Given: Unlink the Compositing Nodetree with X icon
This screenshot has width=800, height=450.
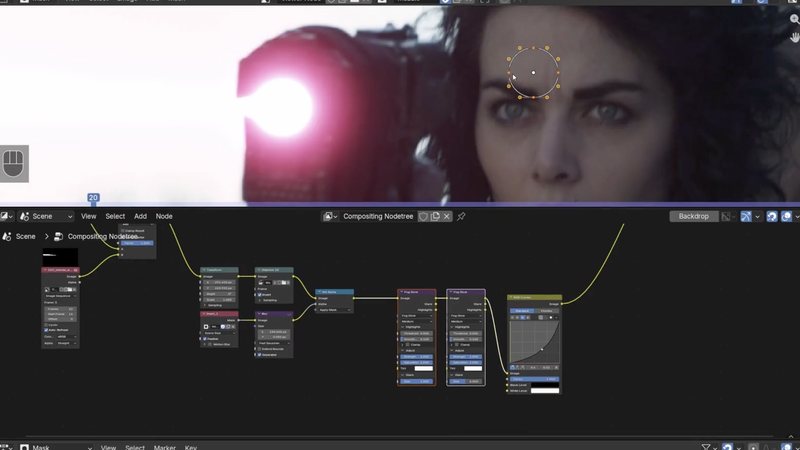Looking at the screenshot, I should [447, 216].
